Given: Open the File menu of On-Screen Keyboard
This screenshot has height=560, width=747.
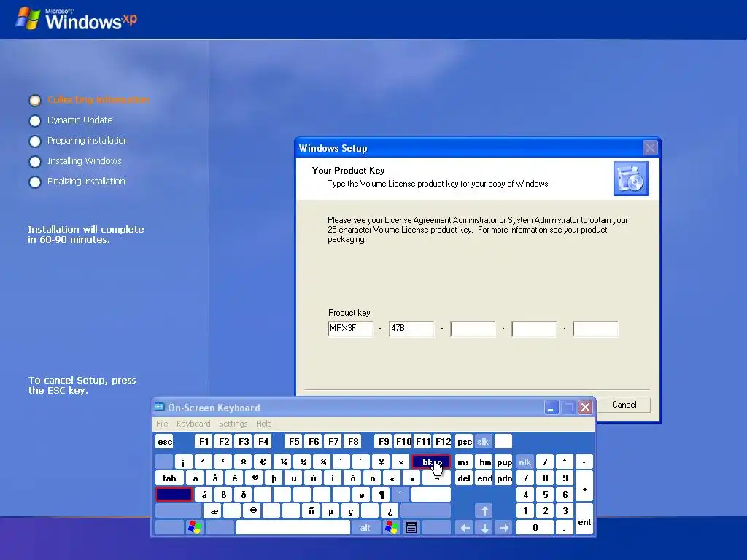Looking at the screenshot, I should (x=162, y=424).
